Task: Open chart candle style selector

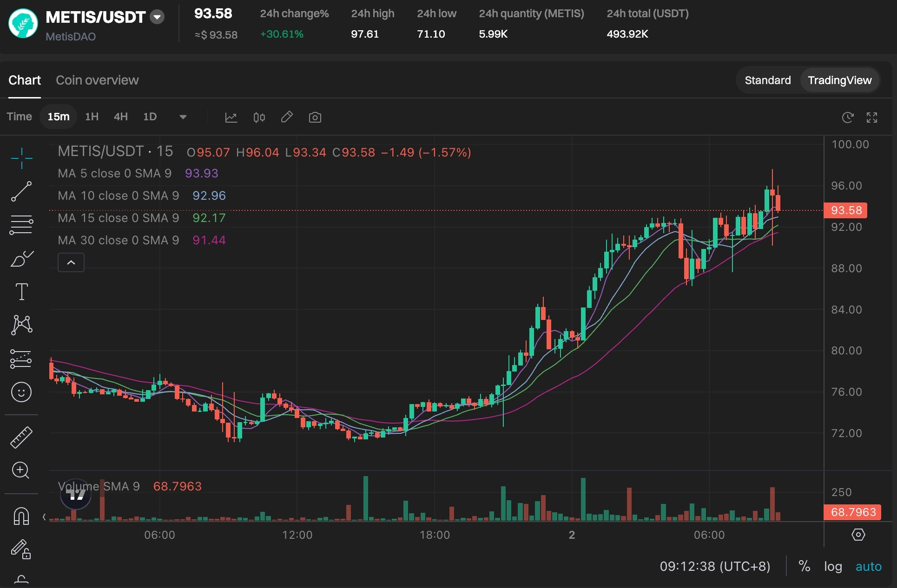Action: point(259,118)
